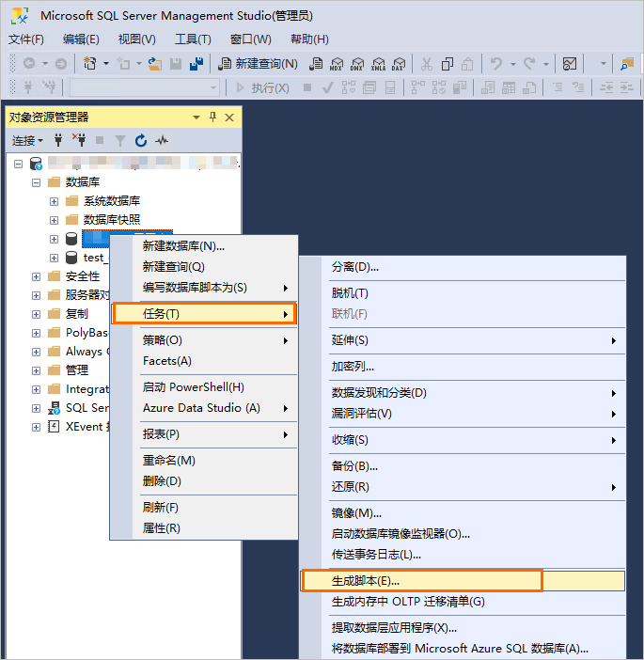This screenshot has width=644, height=660.
Task: Click the Undo arrow icon
Action: (496, 64)
